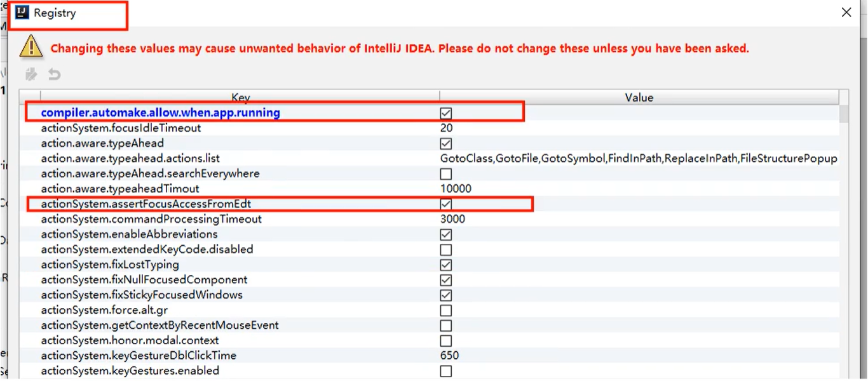
Task: Disable the action.aware.typeAhead checkbox
Action: 445,143
